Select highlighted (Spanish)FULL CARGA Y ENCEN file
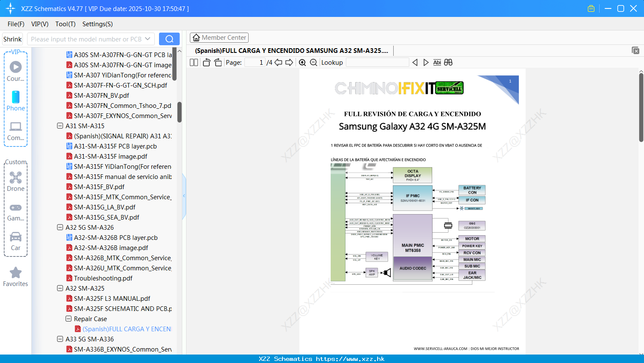Viewport: 644px width, 363px height. click(123, 329)
